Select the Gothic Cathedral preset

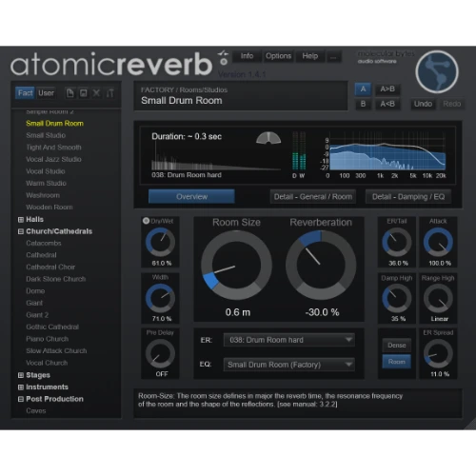pos(52,327)
